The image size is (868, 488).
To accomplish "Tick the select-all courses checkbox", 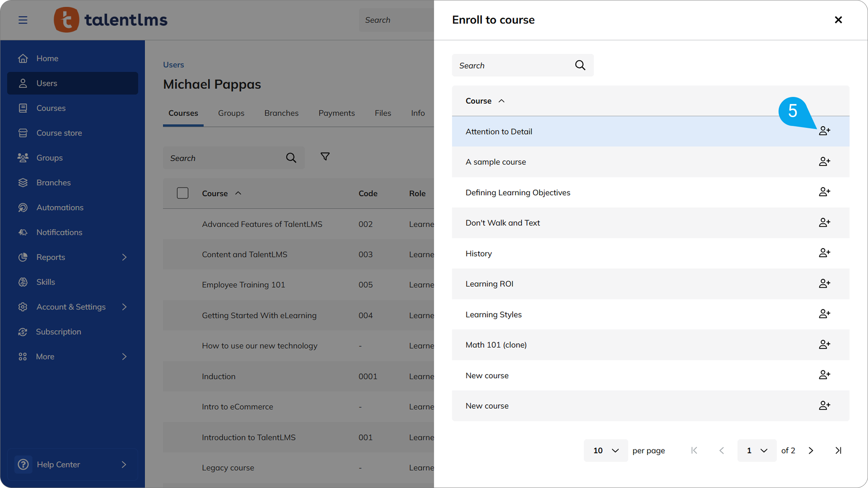I will [182, 193].
